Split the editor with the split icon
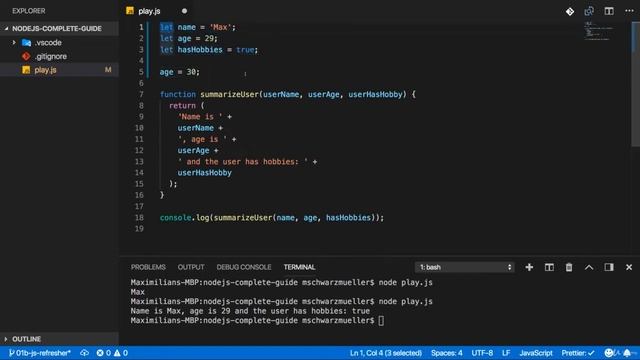Viewport: 640px width, 360px height. pos(609,11)
